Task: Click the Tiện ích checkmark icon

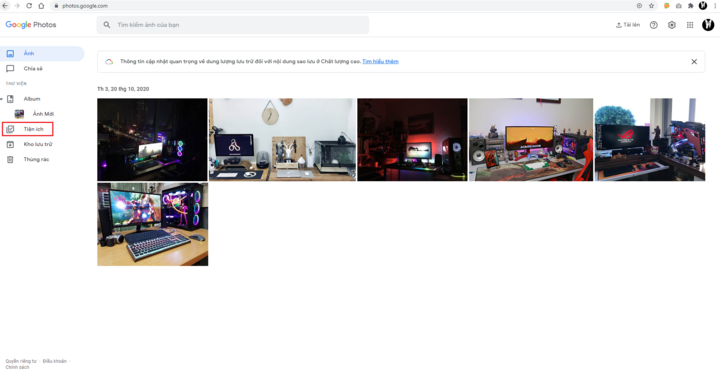Action: point(10,129)
